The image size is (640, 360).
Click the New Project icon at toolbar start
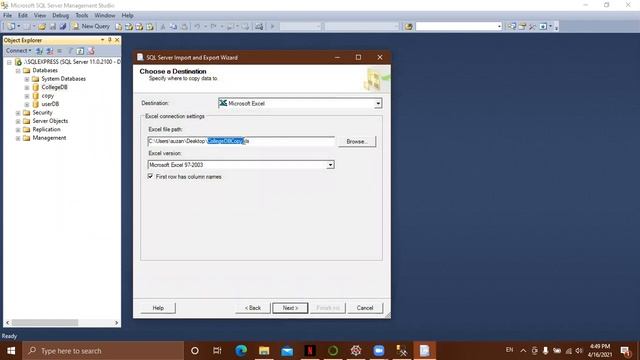(11, 27)
